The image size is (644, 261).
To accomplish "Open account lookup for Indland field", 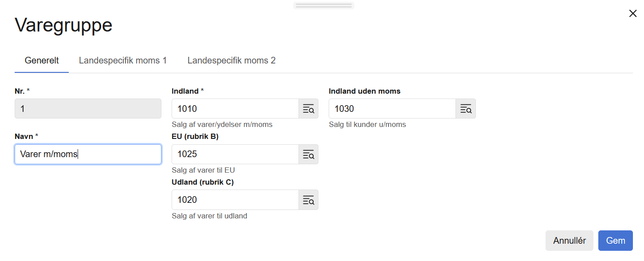I will 308,109.
